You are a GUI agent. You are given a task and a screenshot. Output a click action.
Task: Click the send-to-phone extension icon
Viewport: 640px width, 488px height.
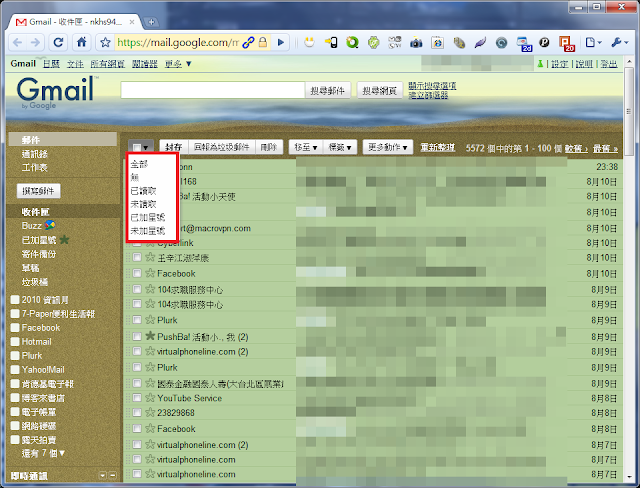click(331, 42)
